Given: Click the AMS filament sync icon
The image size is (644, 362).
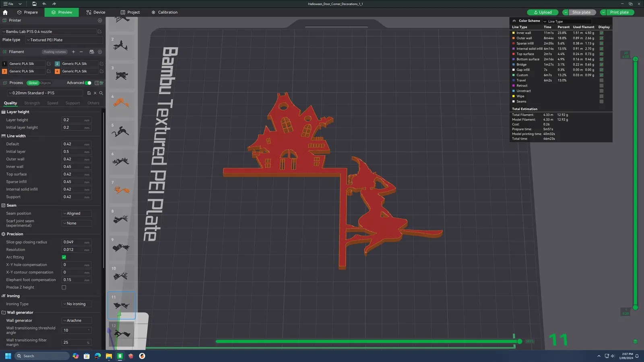Looking at the screenshot, I should (x=91, y=52).
